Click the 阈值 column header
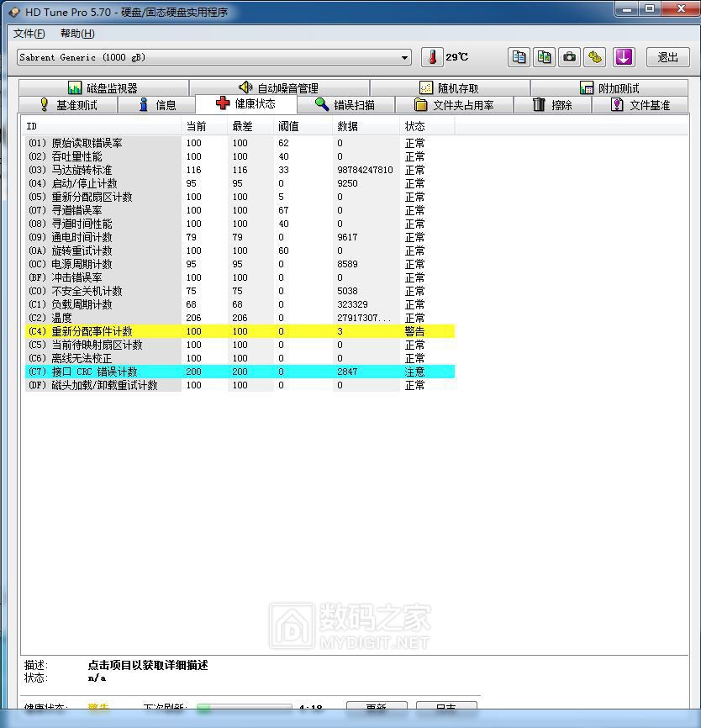Screen dimensions: 701x728 tap(303, 126)
